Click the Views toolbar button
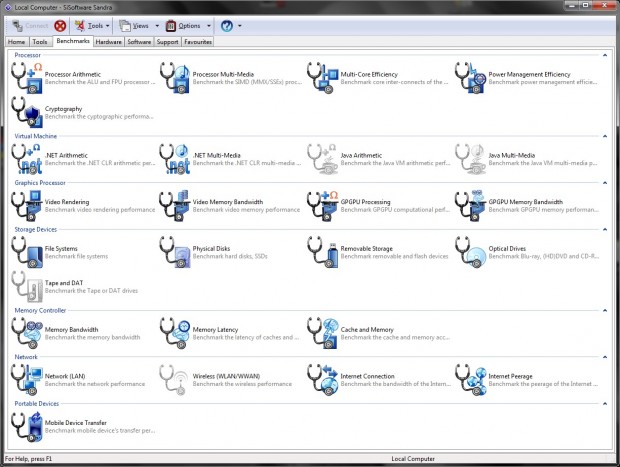The width and height of the screenshot is (620, 467). point(134,26)
